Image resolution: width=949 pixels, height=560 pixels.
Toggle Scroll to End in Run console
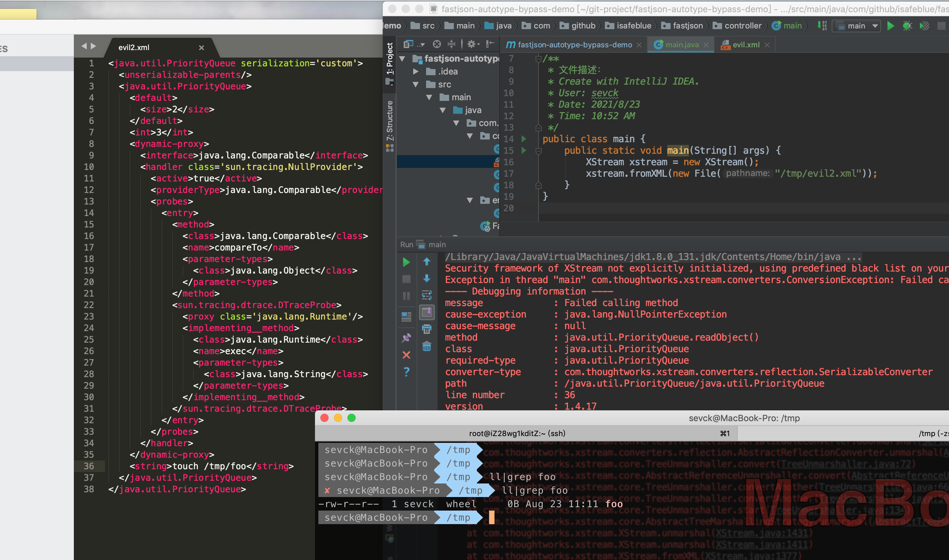click(427, 312)
